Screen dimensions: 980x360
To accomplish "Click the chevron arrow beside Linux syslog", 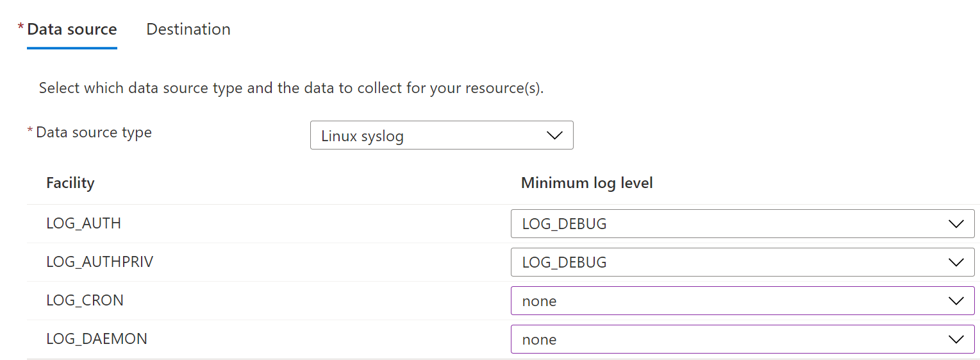I will click(x=554, y=135).
